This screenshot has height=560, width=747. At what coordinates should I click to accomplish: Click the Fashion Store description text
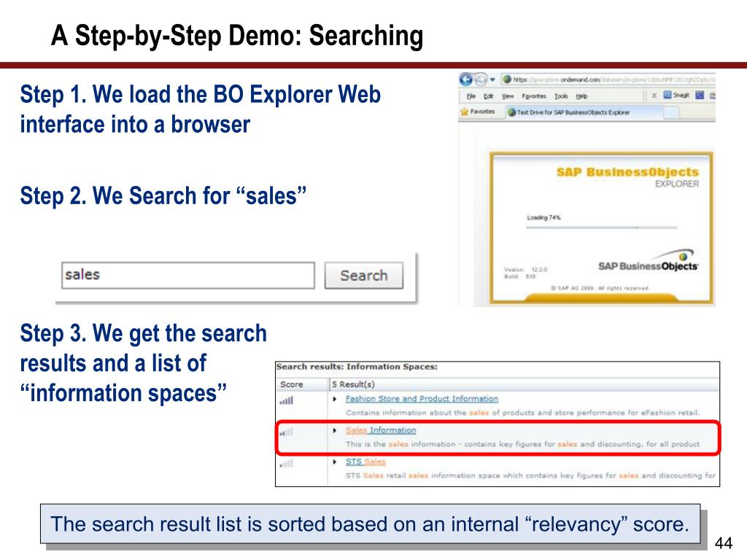522,413
